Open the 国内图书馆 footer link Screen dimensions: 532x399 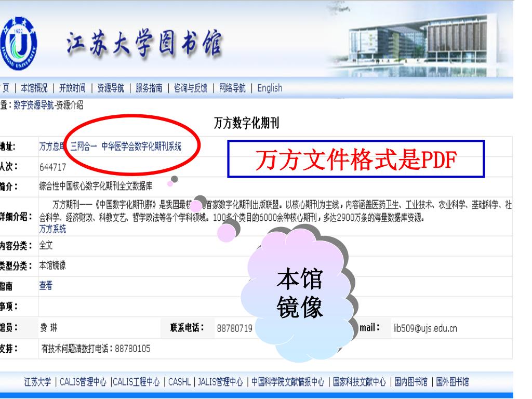(x=411, y=382)
